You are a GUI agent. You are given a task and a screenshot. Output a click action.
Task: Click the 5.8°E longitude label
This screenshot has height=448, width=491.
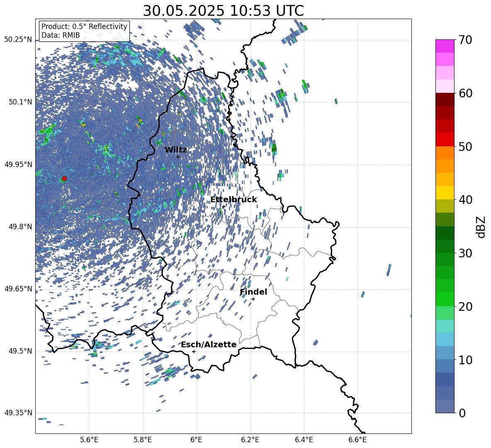pos(143,440)
